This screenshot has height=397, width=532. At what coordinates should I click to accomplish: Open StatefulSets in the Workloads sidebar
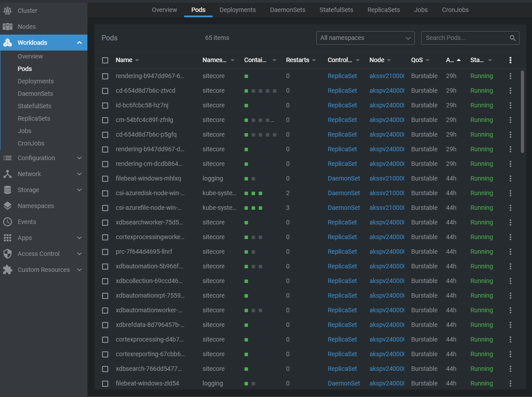coord(35,106)
